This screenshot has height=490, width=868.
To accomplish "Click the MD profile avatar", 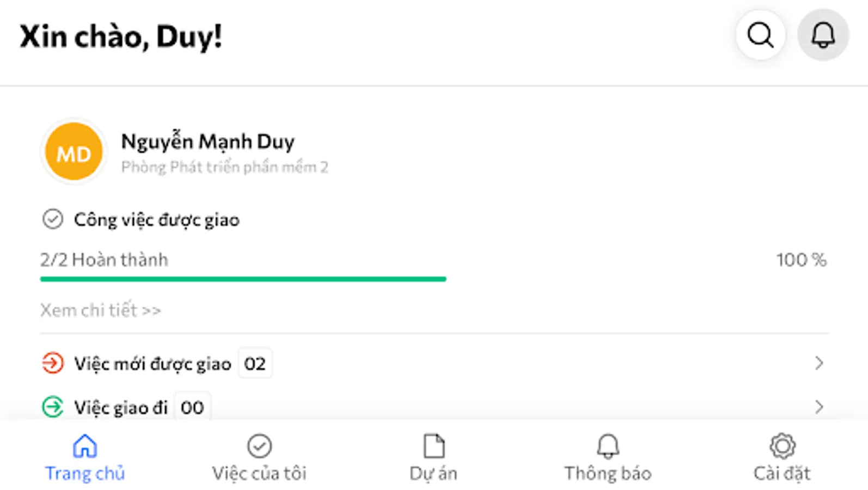I will pos(74,152).
